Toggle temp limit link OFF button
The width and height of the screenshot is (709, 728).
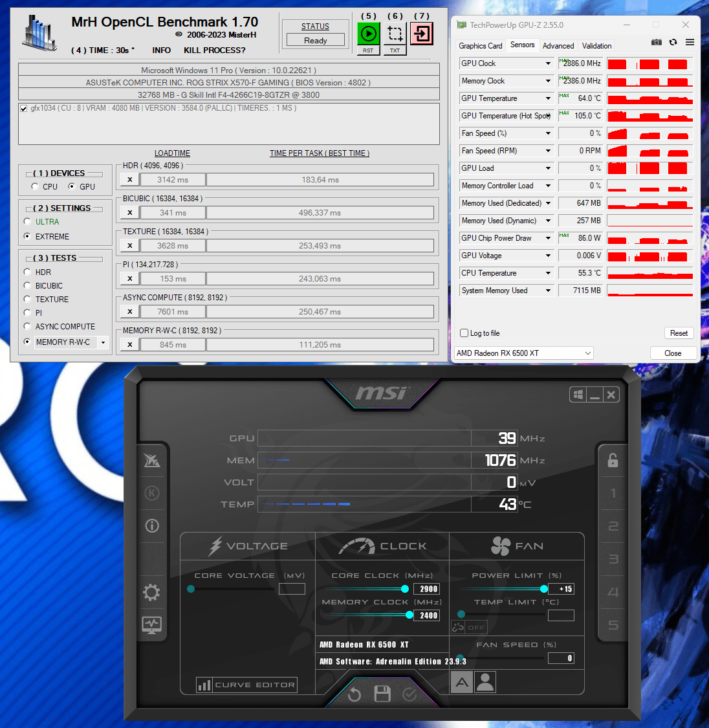point(469,627)
